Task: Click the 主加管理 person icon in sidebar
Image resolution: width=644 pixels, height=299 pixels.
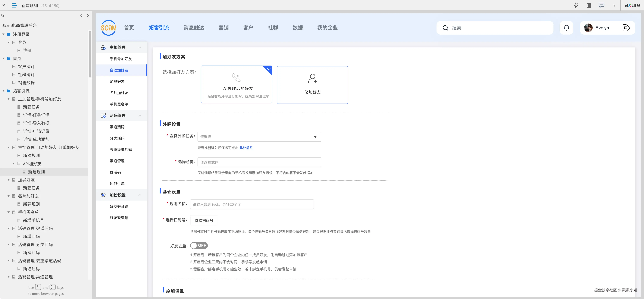Action: 103,47
